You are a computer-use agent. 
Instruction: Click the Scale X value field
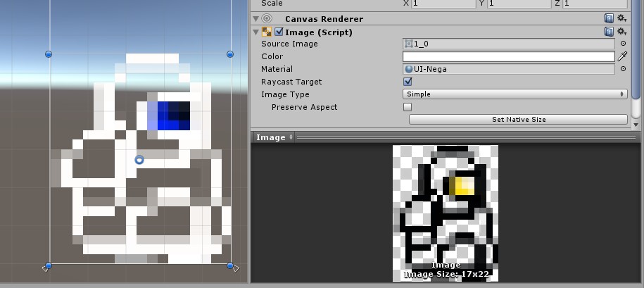[443, 4]
